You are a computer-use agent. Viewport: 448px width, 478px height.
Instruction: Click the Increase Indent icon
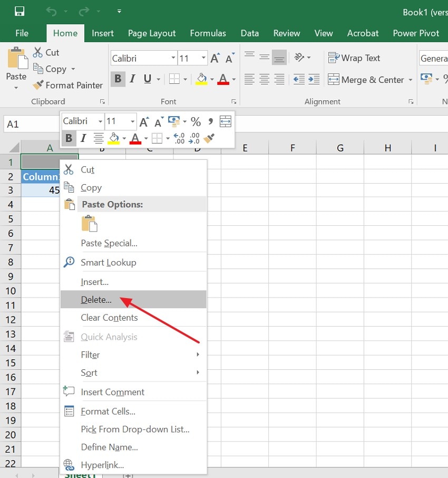coord(314,79)
